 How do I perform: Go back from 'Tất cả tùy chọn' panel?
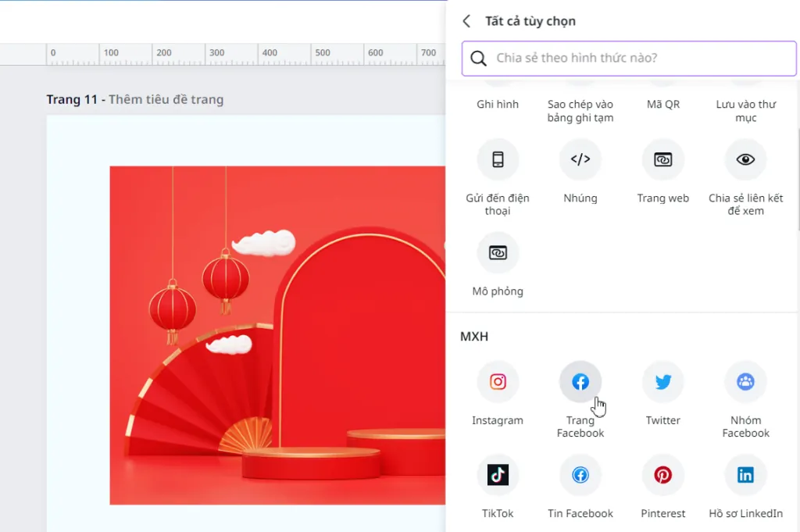[x=466, y=21]
